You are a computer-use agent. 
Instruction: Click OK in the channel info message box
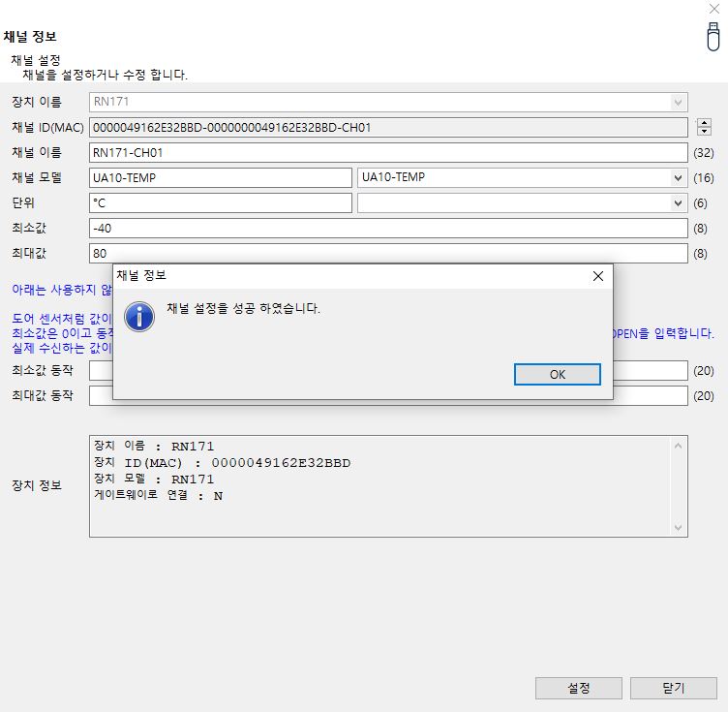558,374
